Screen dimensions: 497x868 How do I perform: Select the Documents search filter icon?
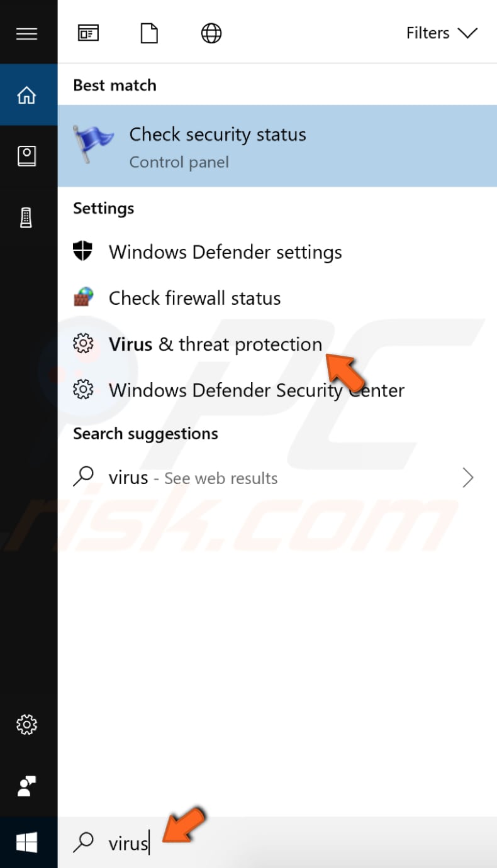point(149,33)
